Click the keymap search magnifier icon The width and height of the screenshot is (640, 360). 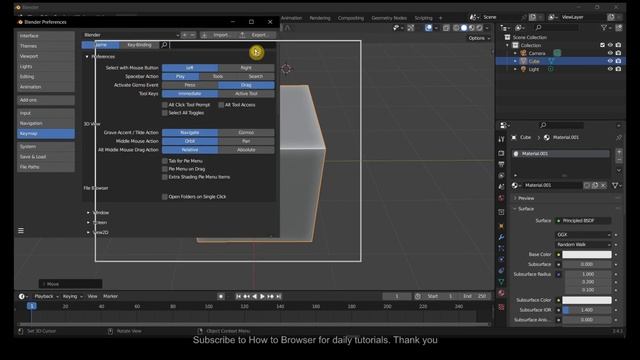tap(164, 45)
